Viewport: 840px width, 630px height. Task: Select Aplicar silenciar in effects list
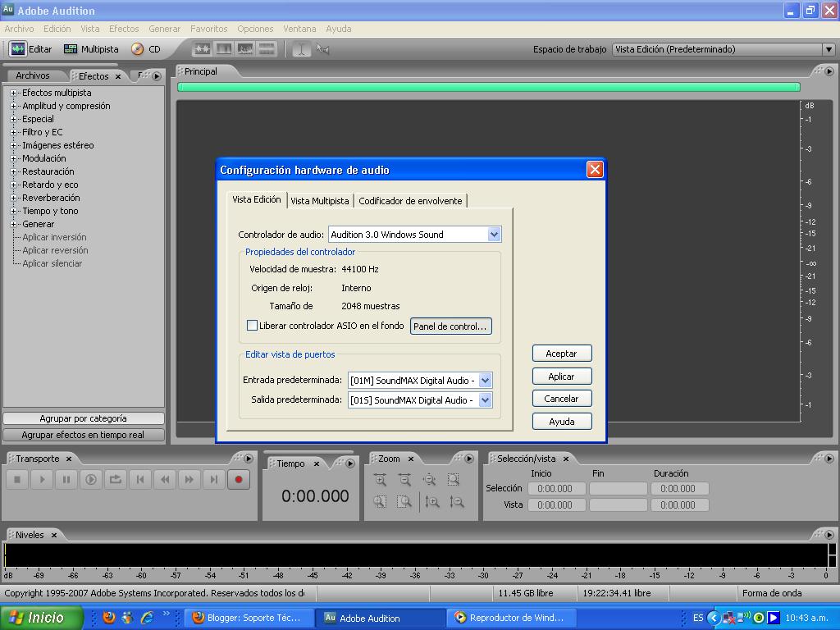tap(52, 263)
